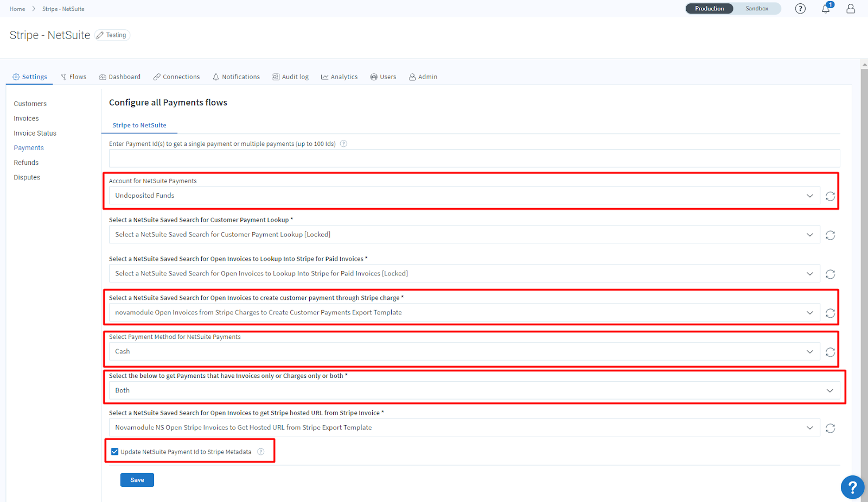Click the Save button

137,480
